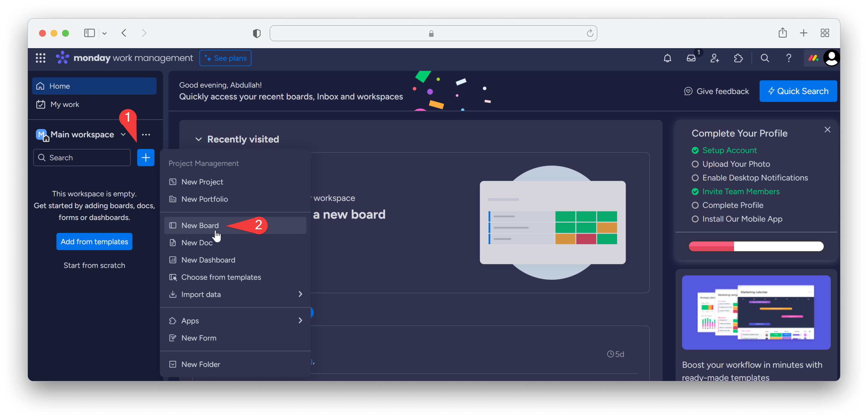Go back with the Safari back arrow

point(124,33)
